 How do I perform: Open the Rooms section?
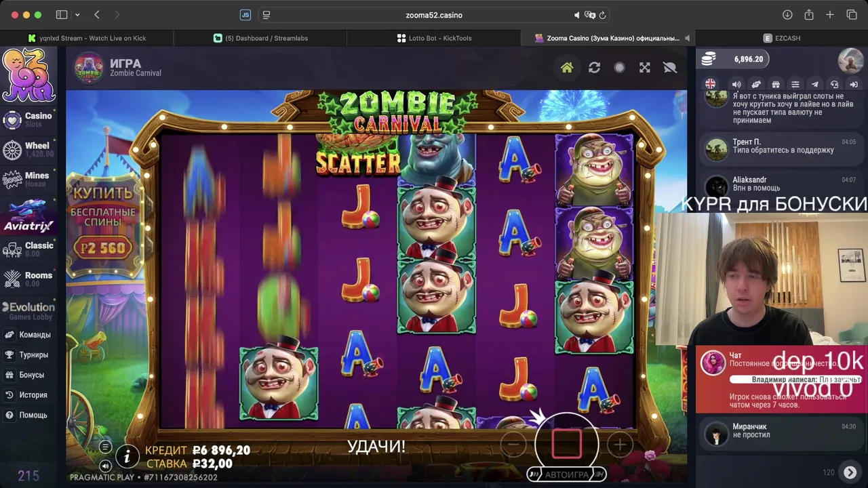[28, 279]
